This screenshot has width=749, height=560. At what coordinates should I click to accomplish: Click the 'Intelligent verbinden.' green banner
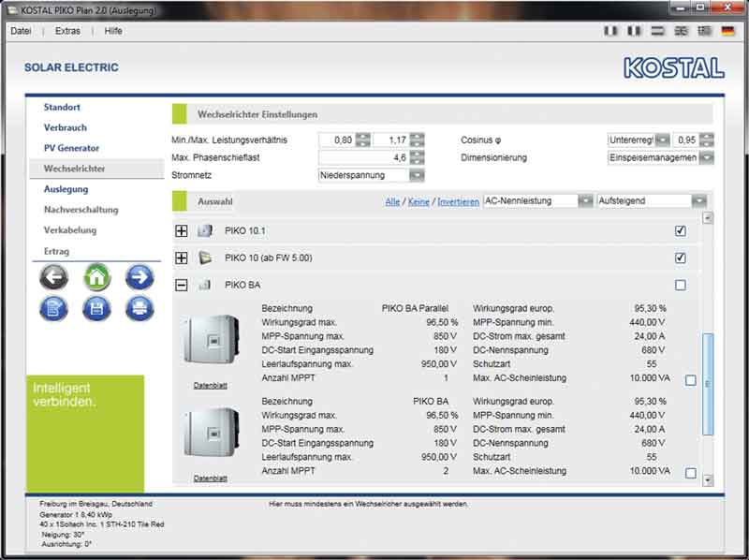85,433
